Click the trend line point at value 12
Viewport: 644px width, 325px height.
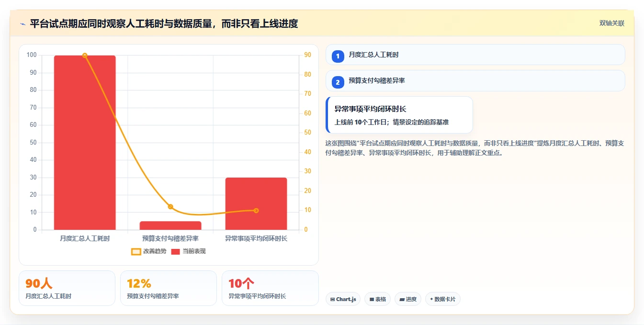point(170,207)
